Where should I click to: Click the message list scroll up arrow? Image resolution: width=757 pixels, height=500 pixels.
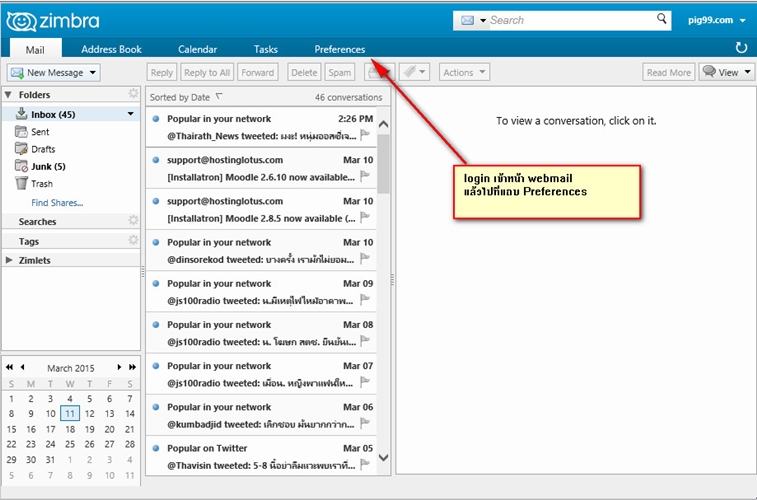click(383, 124)
